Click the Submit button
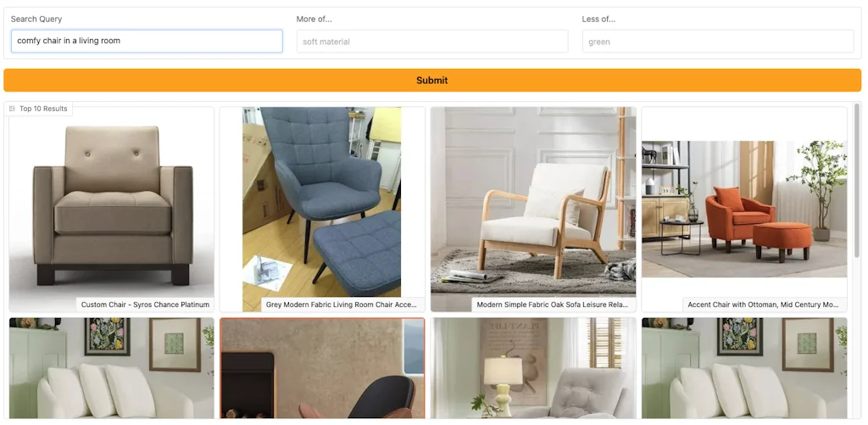Image resolution: width=868 pixels, height=425 pixels. coord(432,81)
